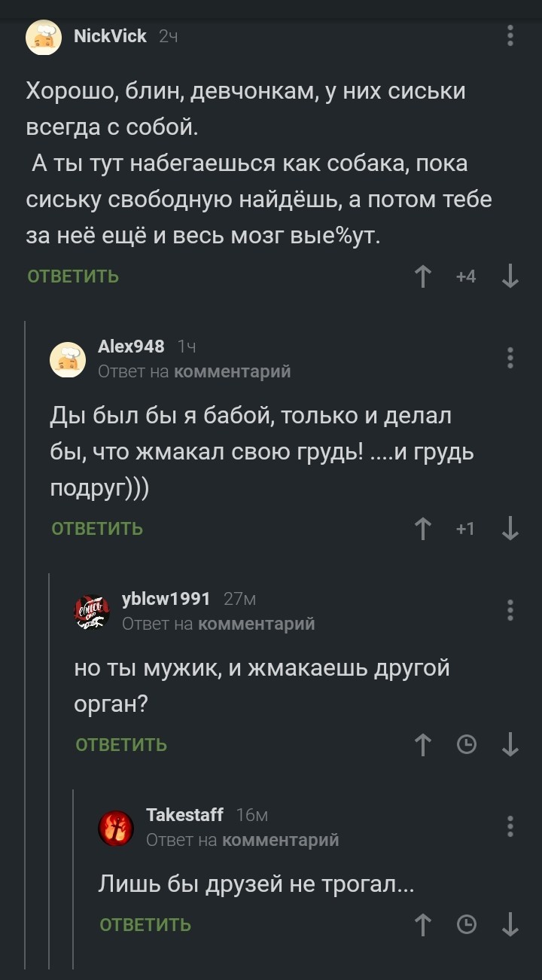This screenshot has width=542, height=980.
Task: Upvote Takestaff's comment
Action: 424,924
